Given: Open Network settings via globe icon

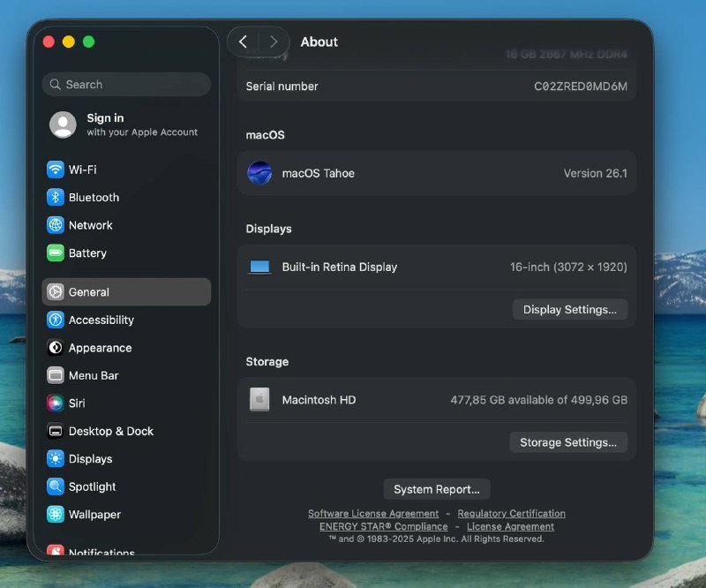Looking at the screenshot, I should click(55, 225).
